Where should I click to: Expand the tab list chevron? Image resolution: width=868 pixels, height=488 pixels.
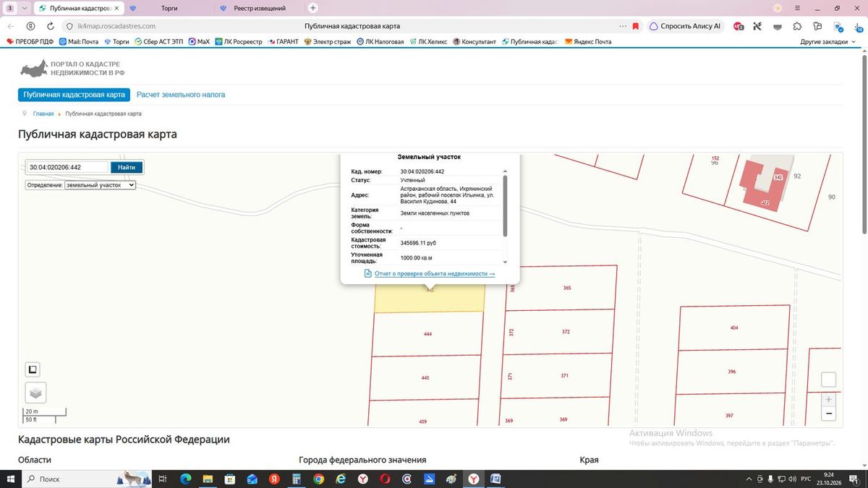coord(25,8)
